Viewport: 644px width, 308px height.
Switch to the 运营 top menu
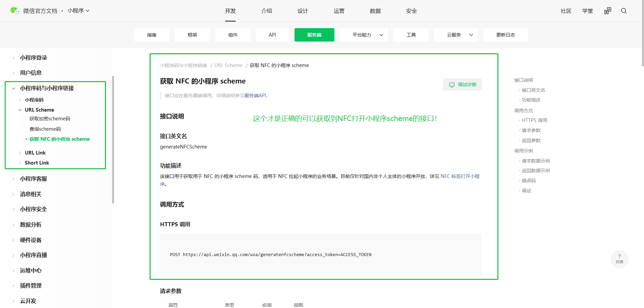coord(339,11)
